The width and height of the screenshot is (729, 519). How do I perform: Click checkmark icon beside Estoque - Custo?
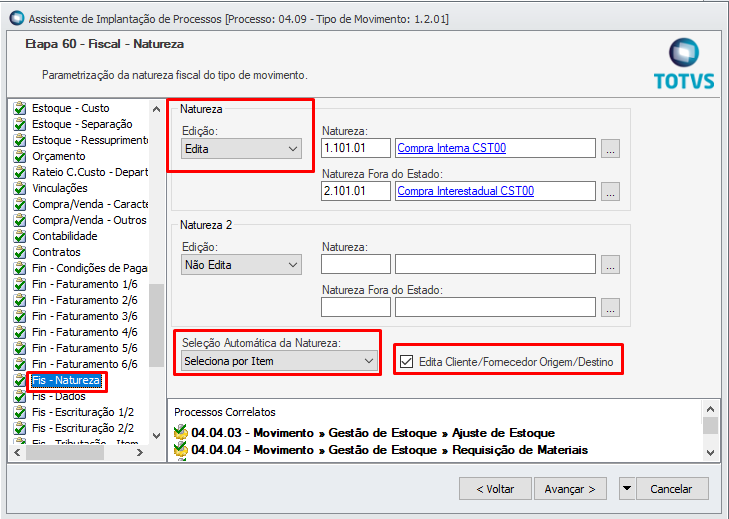20,108
